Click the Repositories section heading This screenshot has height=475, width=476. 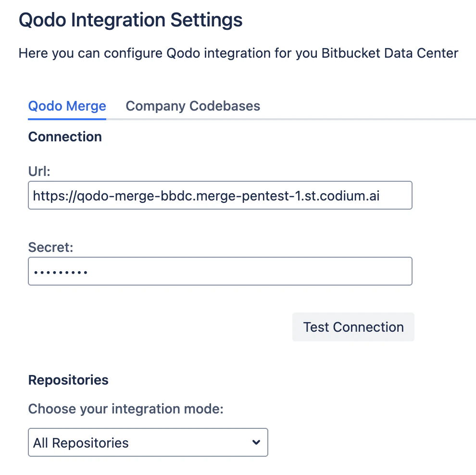point(68,380)
